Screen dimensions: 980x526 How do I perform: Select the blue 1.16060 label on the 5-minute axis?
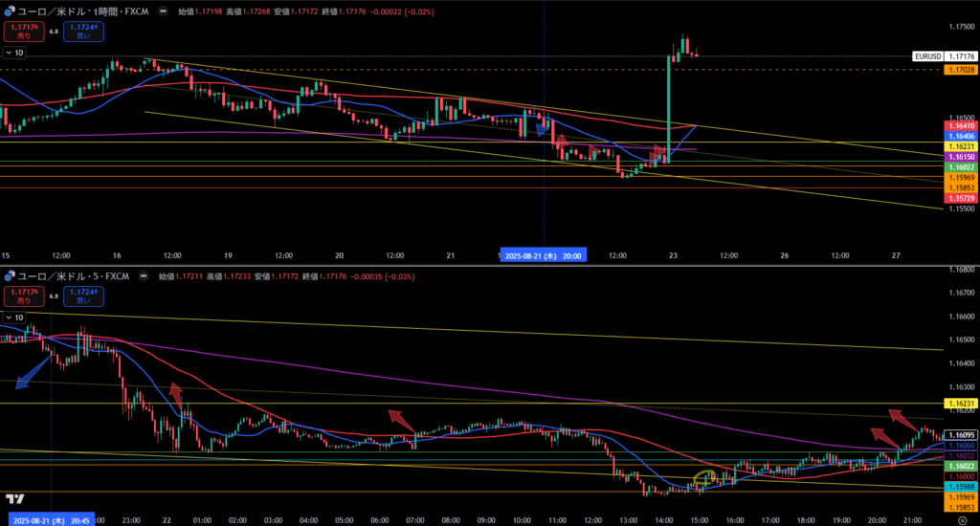[x=961, y=446]
